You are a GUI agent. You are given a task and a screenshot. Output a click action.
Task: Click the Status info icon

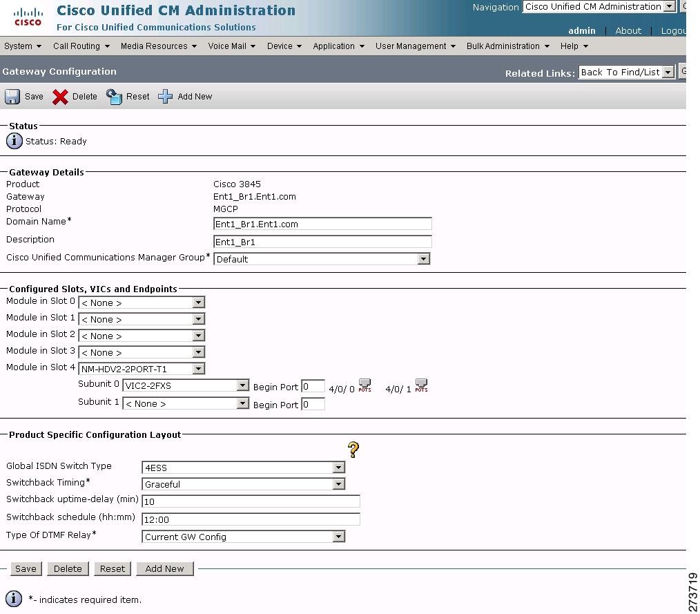[14, 141]
